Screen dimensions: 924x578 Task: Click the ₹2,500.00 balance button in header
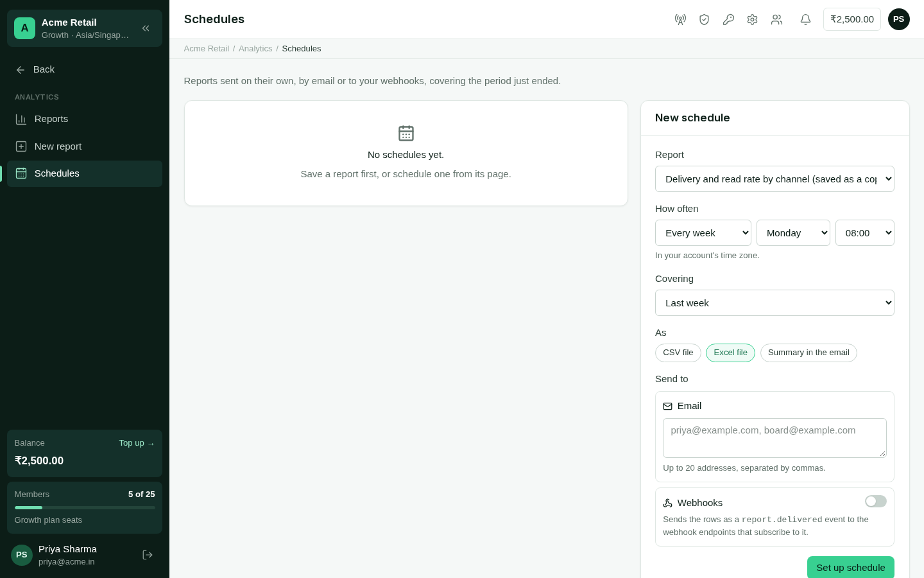(x=852, y=19)
